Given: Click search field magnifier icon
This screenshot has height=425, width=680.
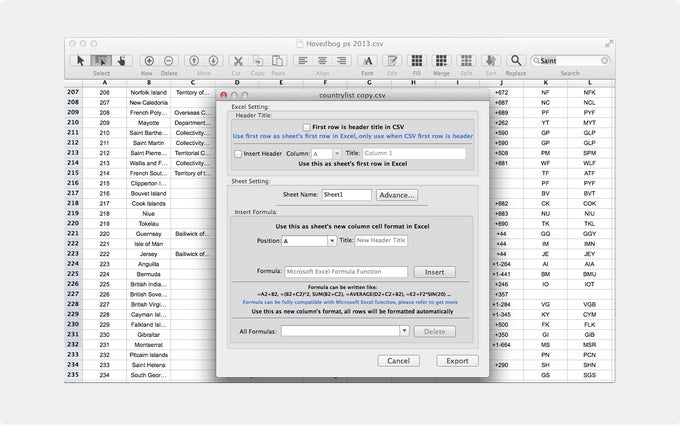Looking at the screenshot, I should pos(536,61).
